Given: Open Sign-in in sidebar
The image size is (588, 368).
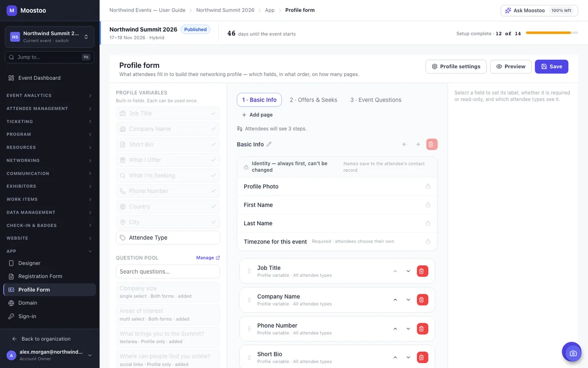Looking at the screenshot, I should [49, 316].
